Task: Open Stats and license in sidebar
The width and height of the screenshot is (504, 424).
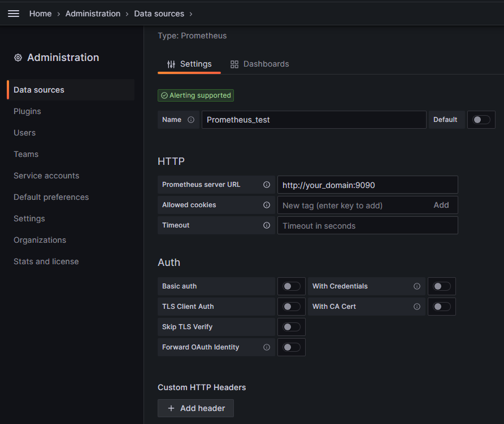Action: [x=46, y=261]
